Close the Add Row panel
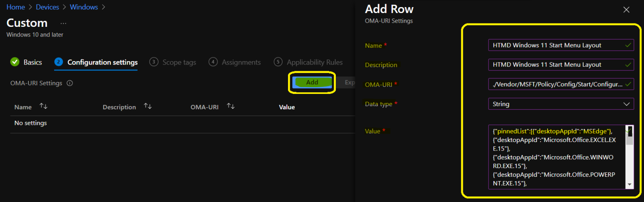This screenshot has width=644, height=202. click(626, 10)
